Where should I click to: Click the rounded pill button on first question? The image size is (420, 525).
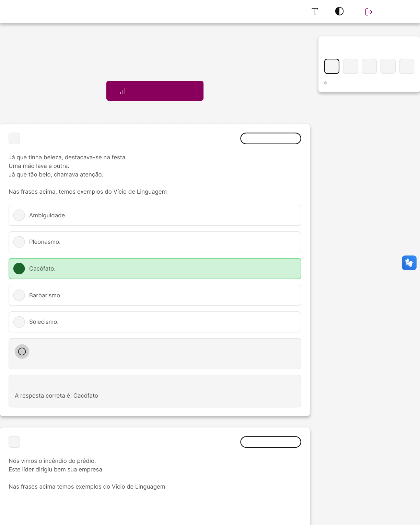(271, 138)
